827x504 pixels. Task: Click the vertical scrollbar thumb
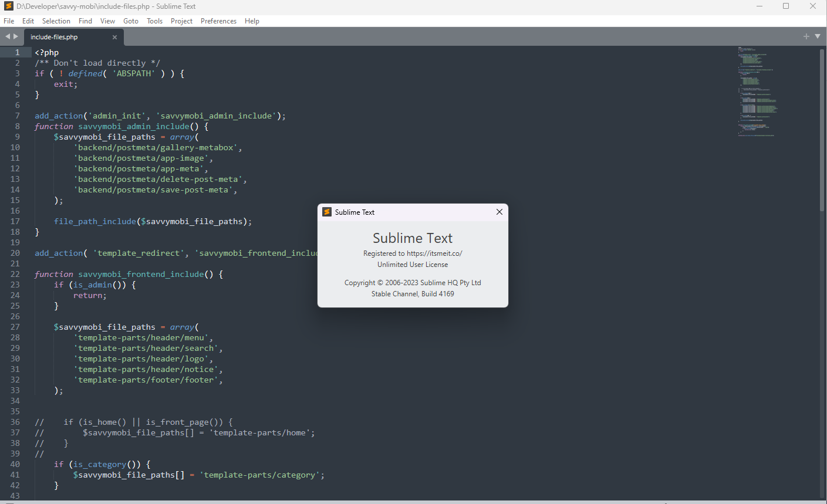pos(822,130)
